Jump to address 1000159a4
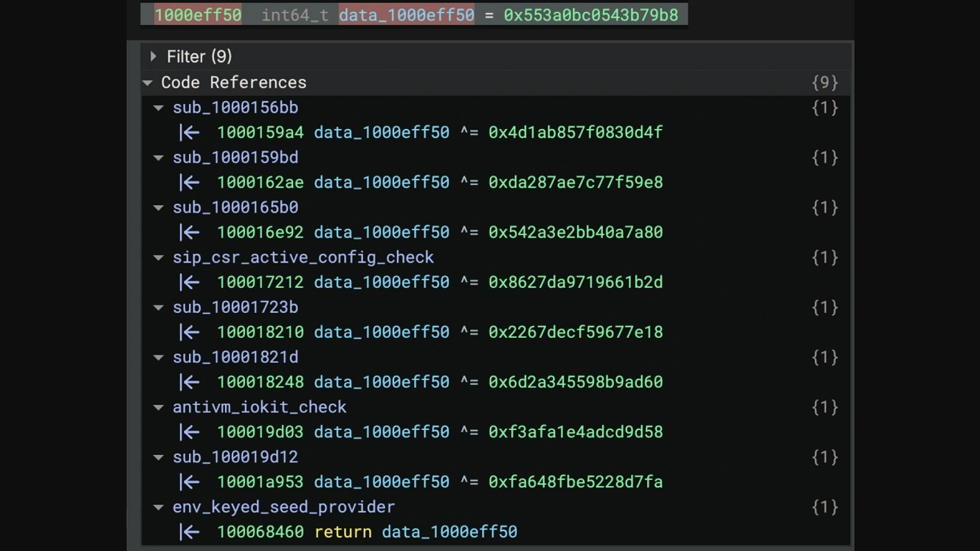The image size is (980, 551). [x=260, y=133]
